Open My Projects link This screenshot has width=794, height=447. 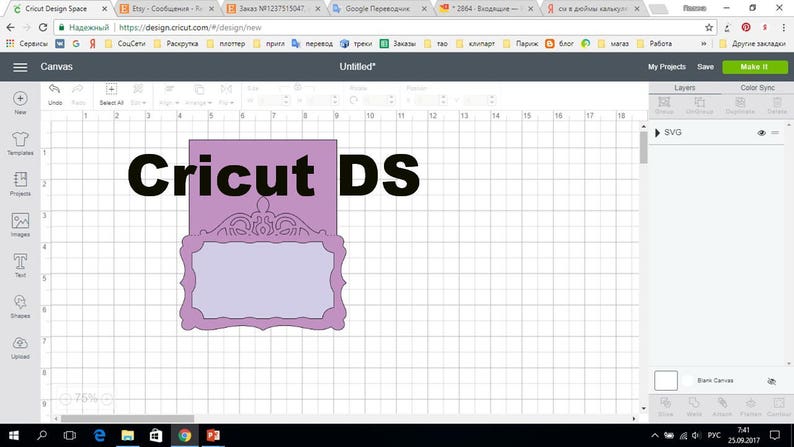tap(666, 67)
